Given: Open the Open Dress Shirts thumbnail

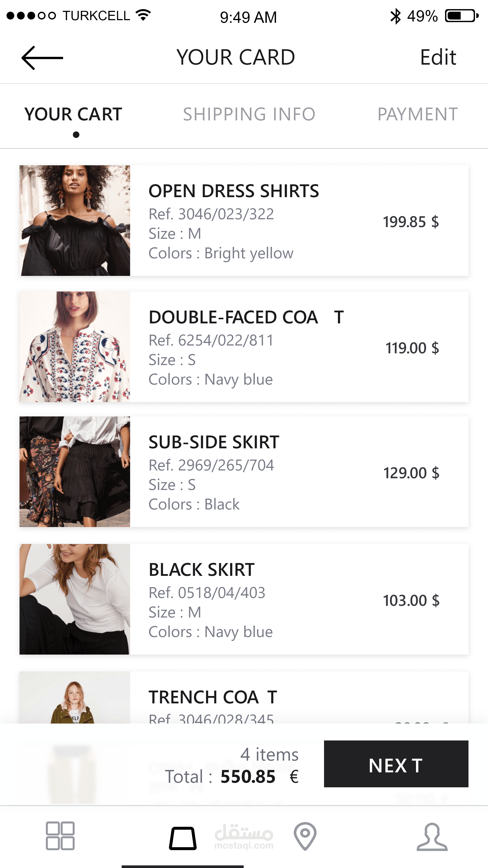Looking at the screenshot, I should point(75,220).
